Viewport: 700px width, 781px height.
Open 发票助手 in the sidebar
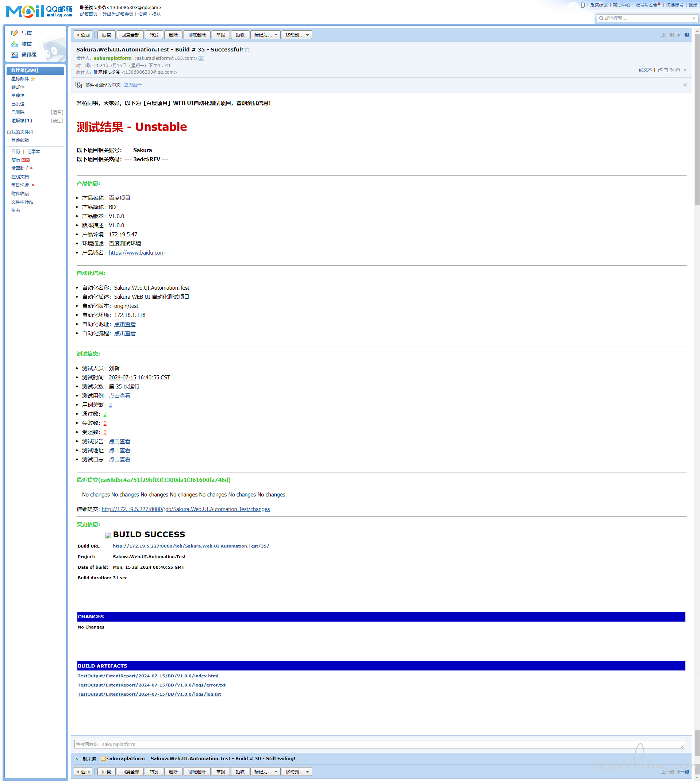(20, 169)
